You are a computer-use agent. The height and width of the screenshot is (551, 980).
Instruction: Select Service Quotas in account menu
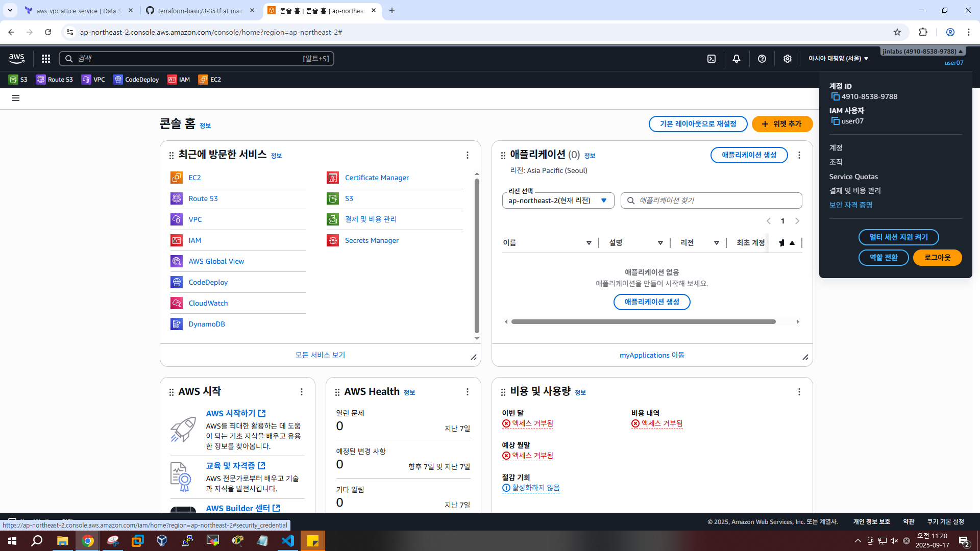pyautogui.click(x=853, y=177)
